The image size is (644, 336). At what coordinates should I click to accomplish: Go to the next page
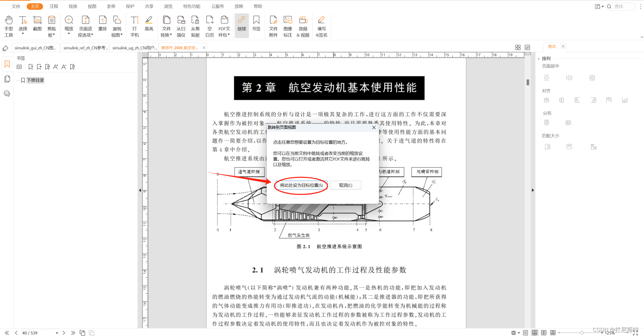(x=64, y=333)
